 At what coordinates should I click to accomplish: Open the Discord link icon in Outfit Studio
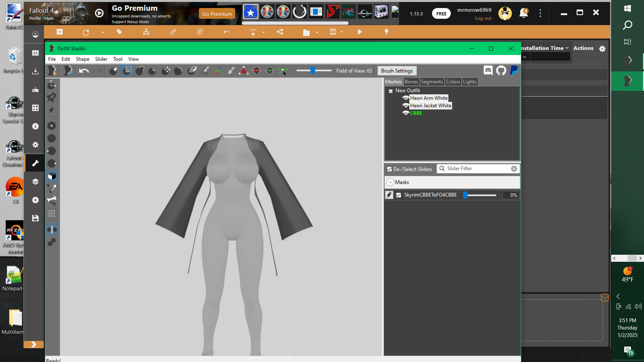click(x=488, y=70)
